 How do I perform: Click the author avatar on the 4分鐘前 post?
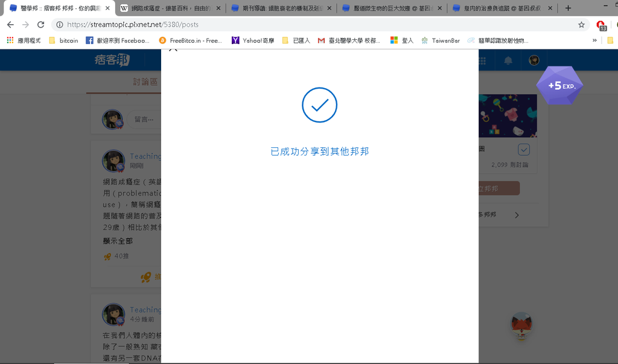[x=113, y=315]
